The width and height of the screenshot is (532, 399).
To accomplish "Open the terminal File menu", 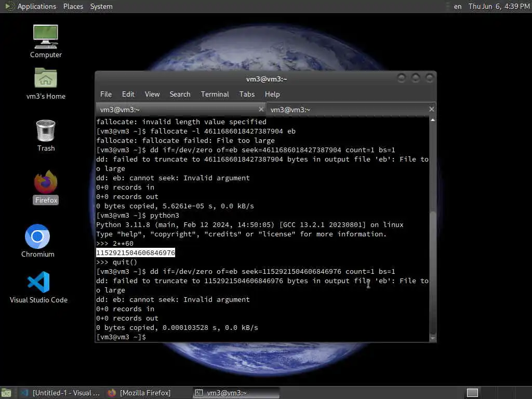I will [x=106, y=95].
